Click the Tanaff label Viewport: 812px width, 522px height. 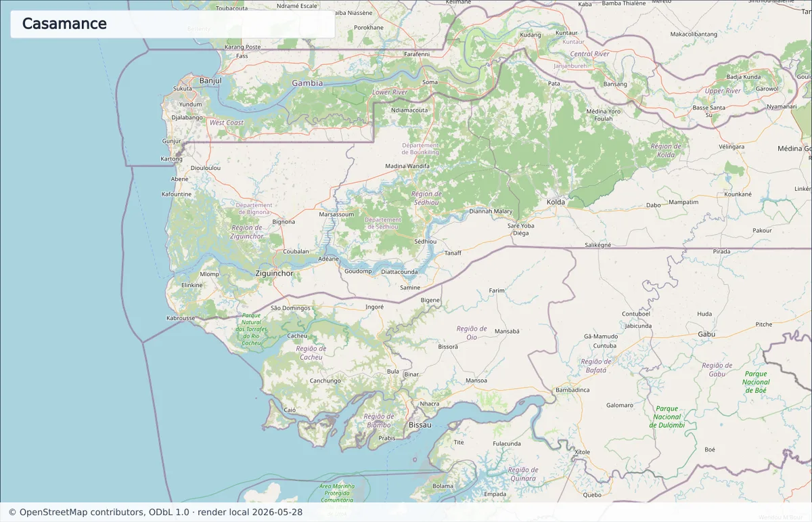tap(453, 253)
